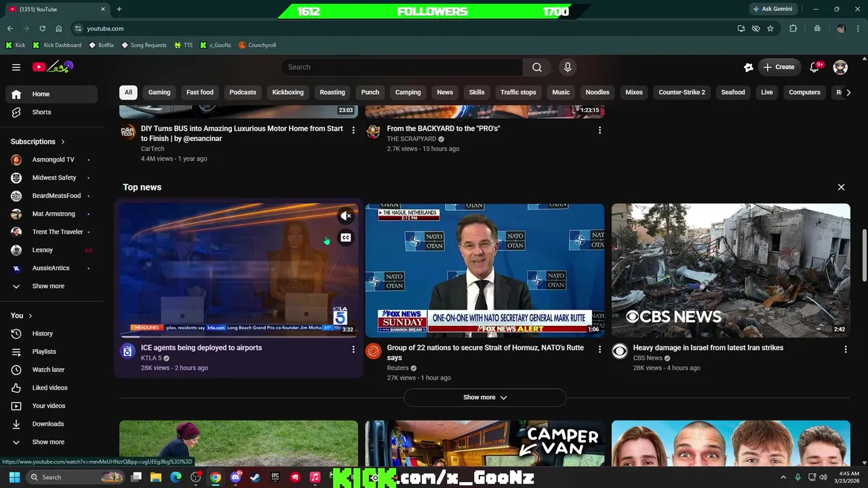Bookmark this tab with star icon
The image size is (868, 488).
(770, 28)
